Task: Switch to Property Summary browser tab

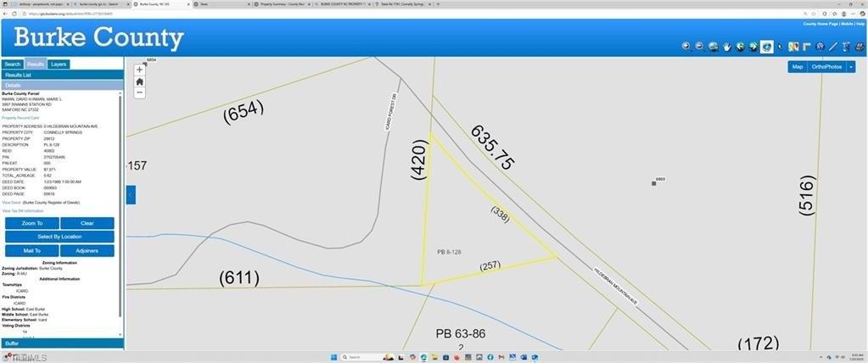Action: tap(281, 3)
